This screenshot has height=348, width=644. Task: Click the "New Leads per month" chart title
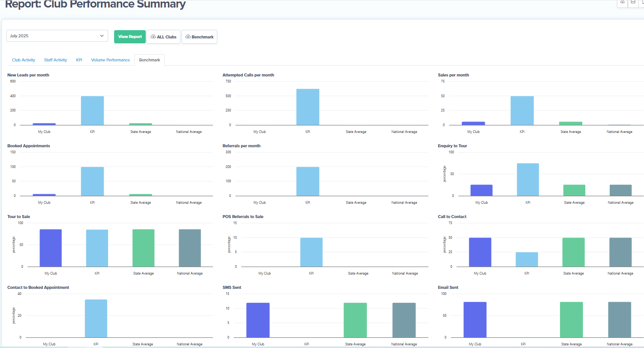point(28,75)
